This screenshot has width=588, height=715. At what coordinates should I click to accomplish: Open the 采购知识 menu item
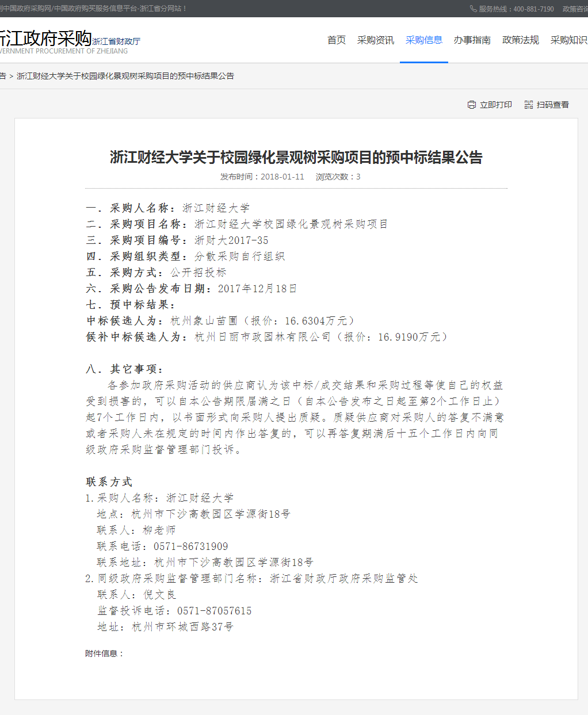coord(568,40)
